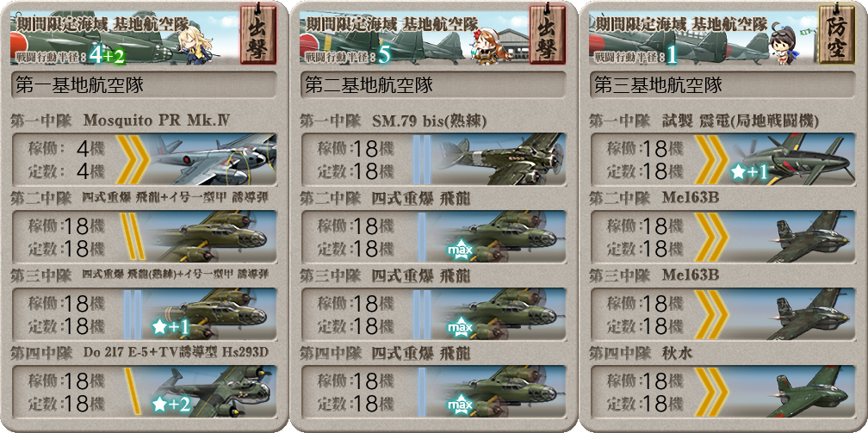The height and width of the screenshot is (433, 868).
Task: Toggle the 出撃 wooden tag on second base
Action: 546,34
